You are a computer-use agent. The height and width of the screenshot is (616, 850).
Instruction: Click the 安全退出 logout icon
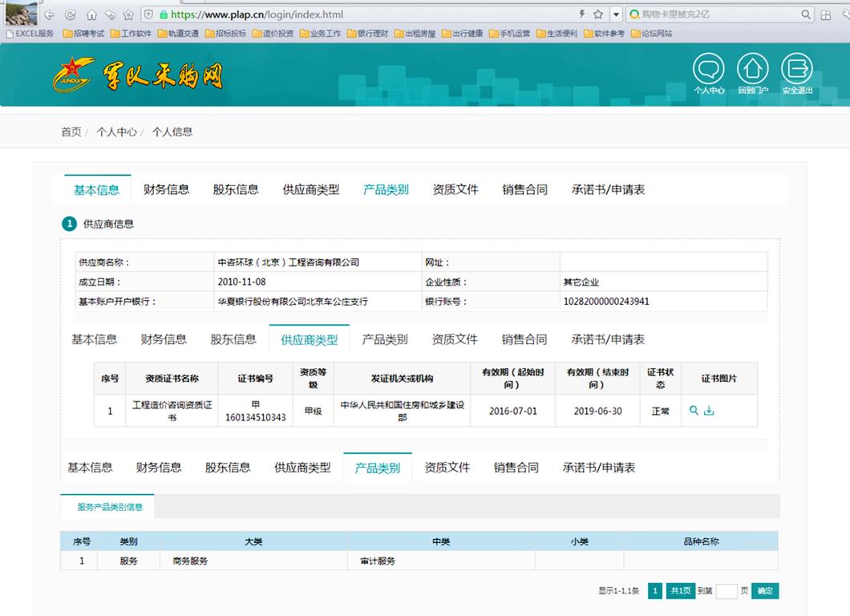click(x=796, y=70)
